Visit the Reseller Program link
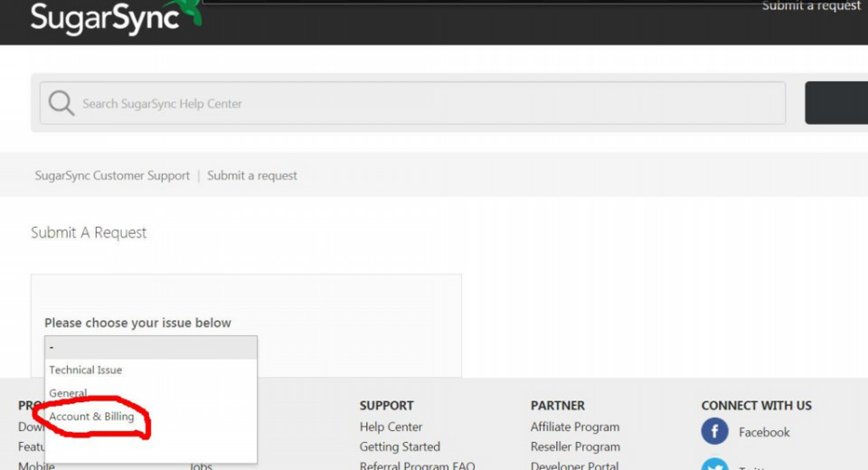The width and height of the screenshot is (868, 470). pos(575,446)
